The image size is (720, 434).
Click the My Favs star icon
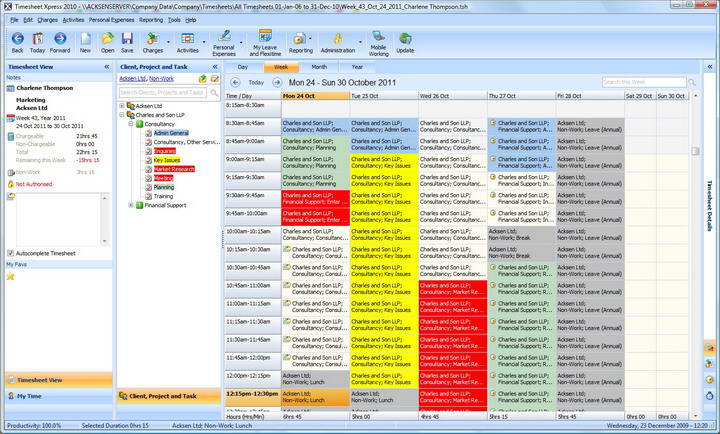(x=11, y=276)
